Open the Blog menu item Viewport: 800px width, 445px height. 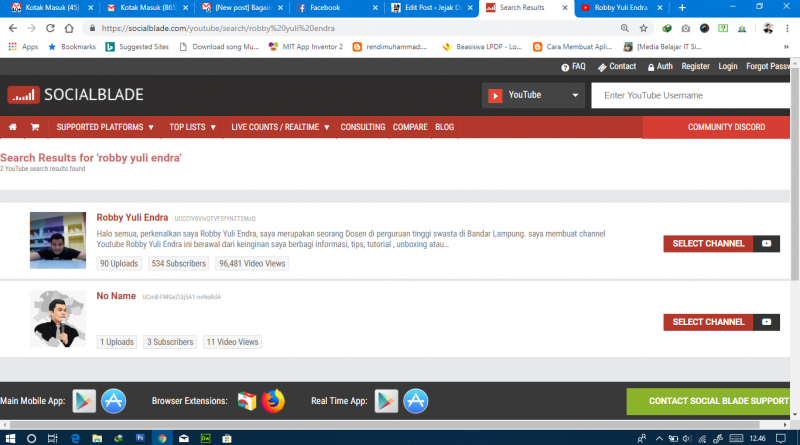444,127
